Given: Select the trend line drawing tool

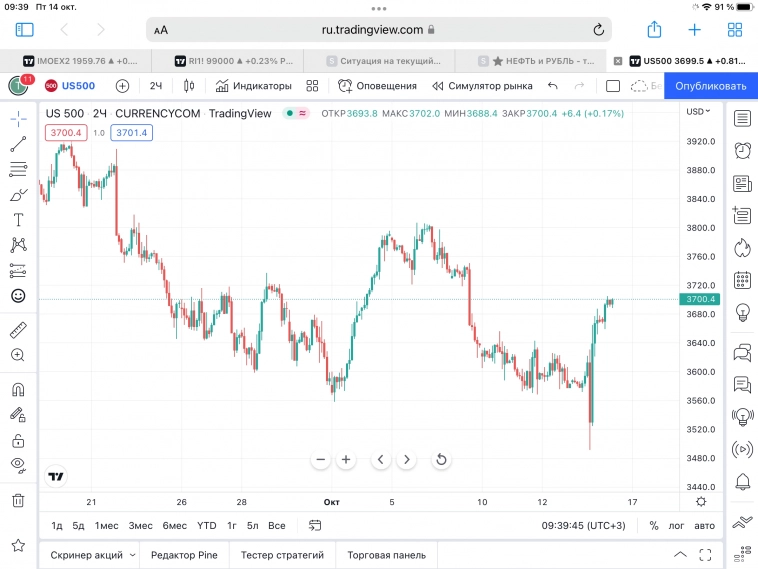Looking at the screenshot, I should [18, 145].
